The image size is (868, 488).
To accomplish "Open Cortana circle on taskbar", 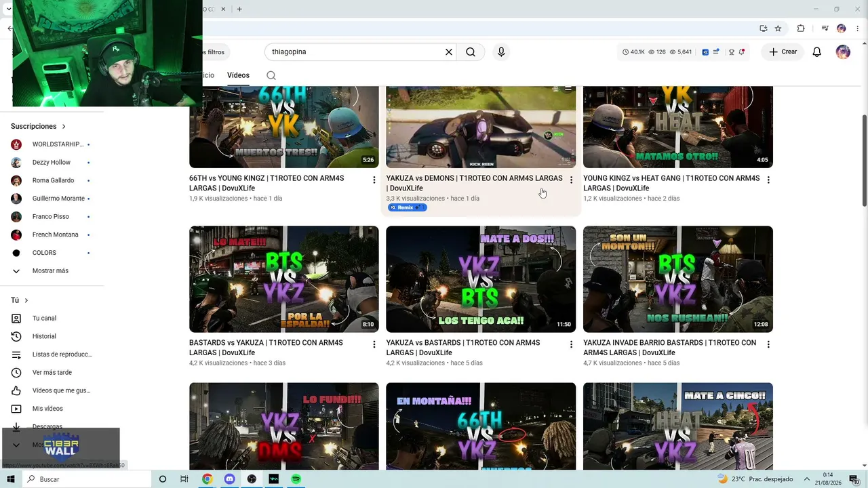I will (x=163, y=479).
